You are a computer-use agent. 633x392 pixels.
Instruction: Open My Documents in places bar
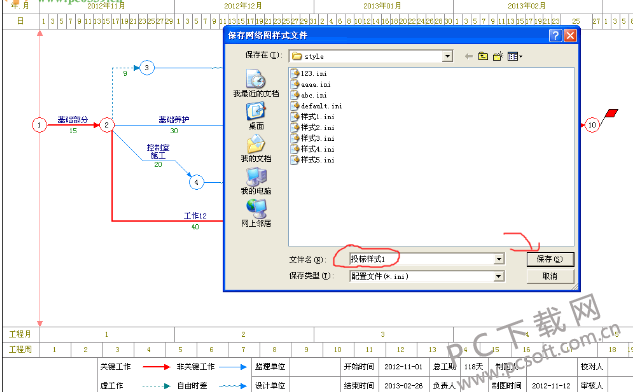coord(256,148)
